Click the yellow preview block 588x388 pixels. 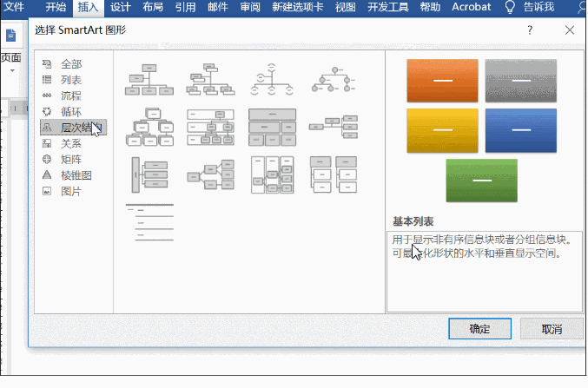pyautogui.click(x=442, y=130)
